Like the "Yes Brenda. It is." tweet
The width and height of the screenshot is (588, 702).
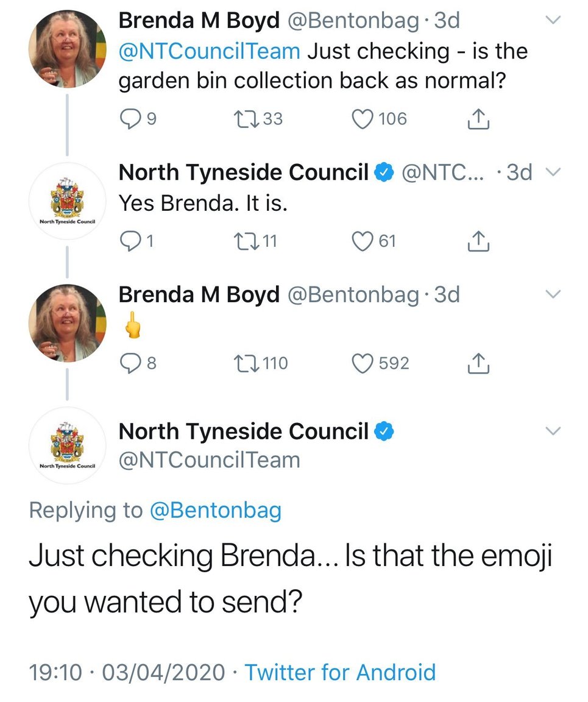(x=363, y=242)
